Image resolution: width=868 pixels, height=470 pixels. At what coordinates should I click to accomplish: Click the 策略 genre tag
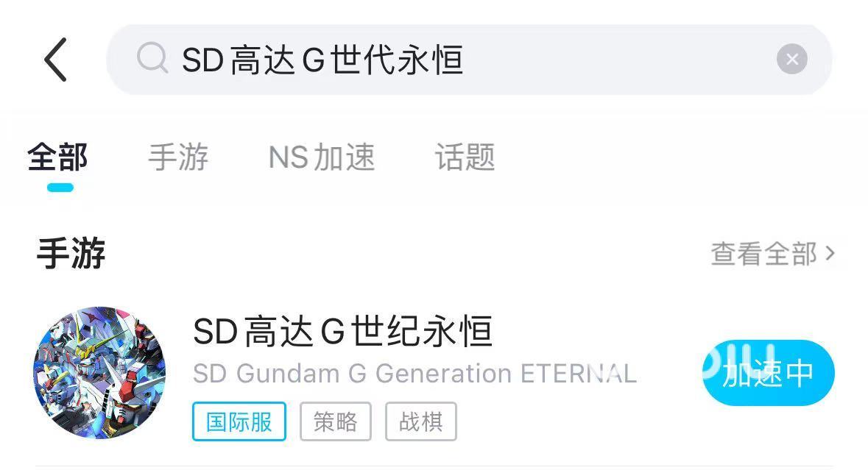coord(336,422)
